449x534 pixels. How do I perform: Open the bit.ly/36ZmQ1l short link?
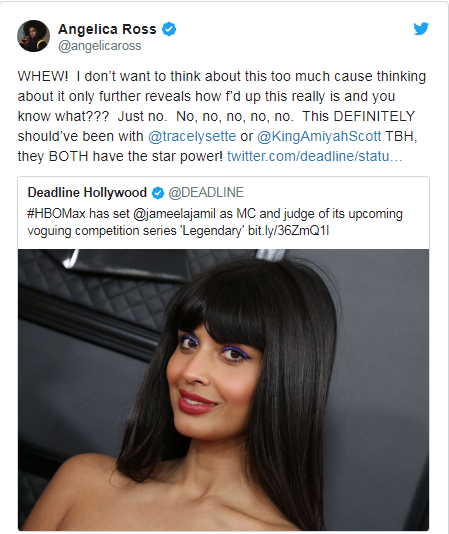(x=289, y=231)
